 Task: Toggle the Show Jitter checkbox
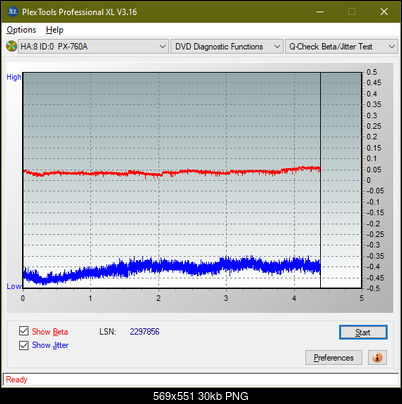click(24, 345)
